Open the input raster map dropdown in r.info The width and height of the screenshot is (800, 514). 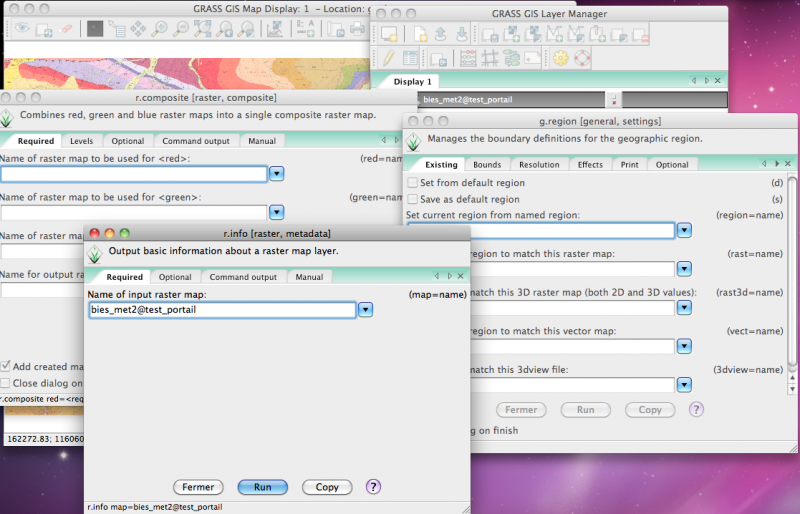366,310
